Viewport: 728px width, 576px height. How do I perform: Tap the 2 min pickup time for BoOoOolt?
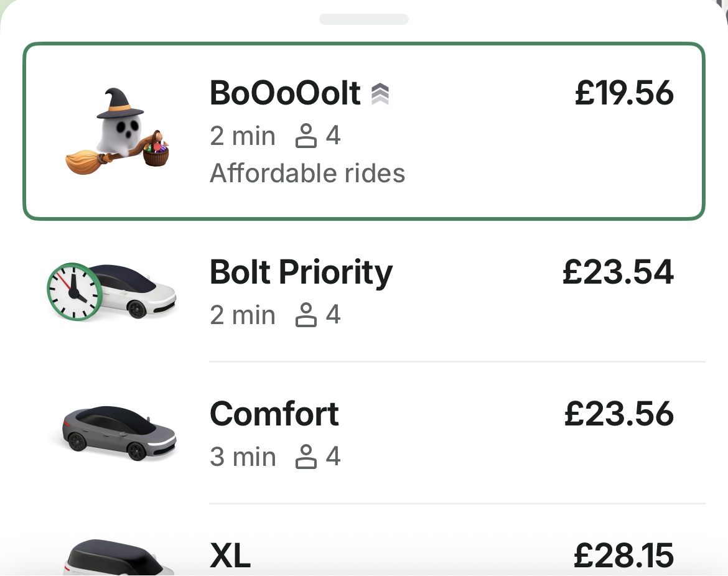[x=243, y=136]
